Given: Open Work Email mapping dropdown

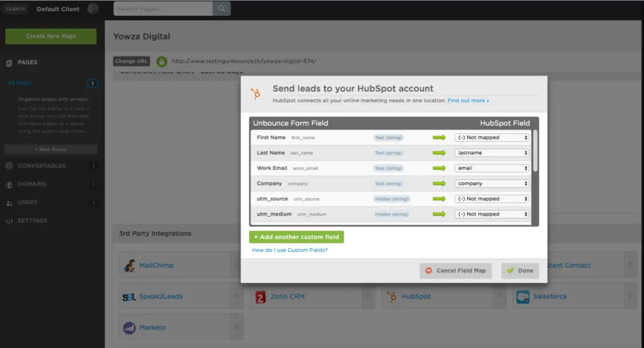Looking at the screenshot, I should [x=492, y=168].
